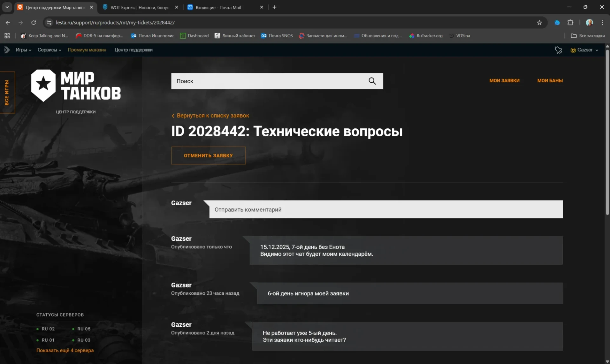Click the search magnifier icon
The width and height of the screenshot is (610, 364).
pos(372,81)
